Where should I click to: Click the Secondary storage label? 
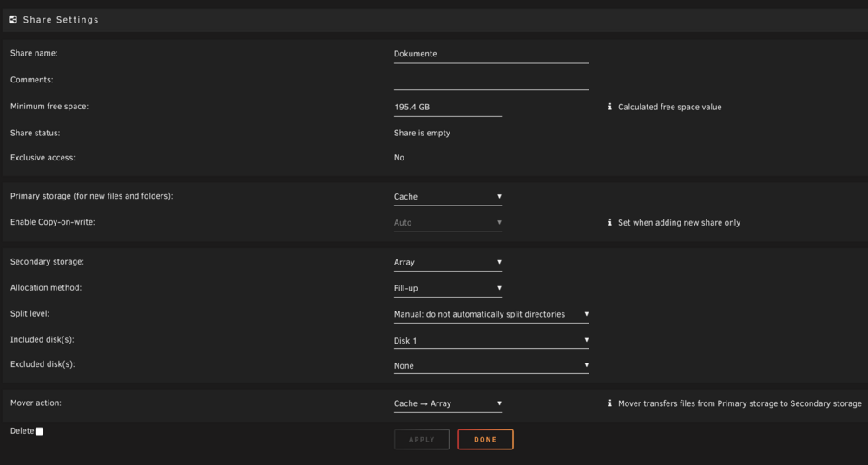tap(47, 261)
